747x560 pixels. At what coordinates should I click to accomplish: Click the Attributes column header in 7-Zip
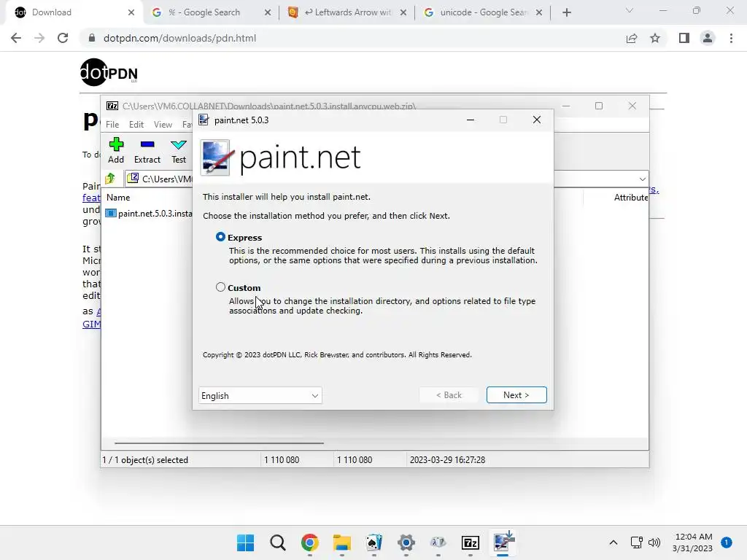631,197
